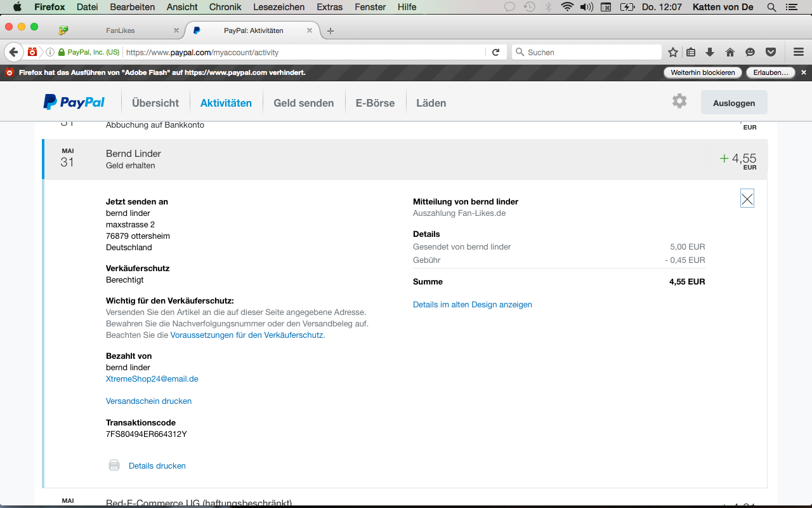Close the transaction details panel
Image resolution: width=812 pixels, height=508 pixels.
(747, 199)
